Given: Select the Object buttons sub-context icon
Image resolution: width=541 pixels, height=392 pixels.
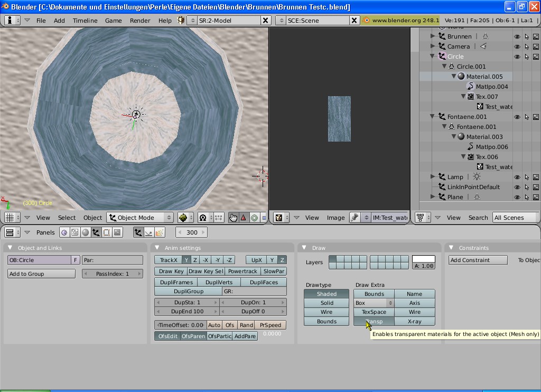Looking at the screenshot, I should 138,232.
